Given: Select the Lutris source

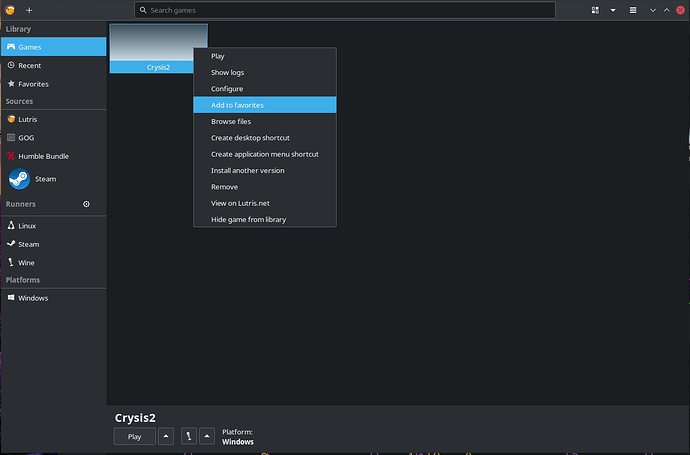Looking at the screenshot, I should pyautogui.click(x=54, y=119).
